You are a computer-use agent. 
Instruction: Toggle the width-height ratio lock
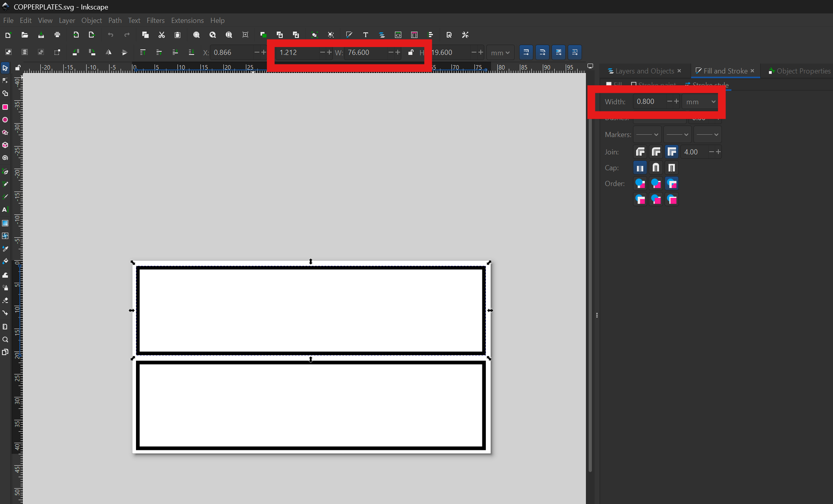(411, 52)
